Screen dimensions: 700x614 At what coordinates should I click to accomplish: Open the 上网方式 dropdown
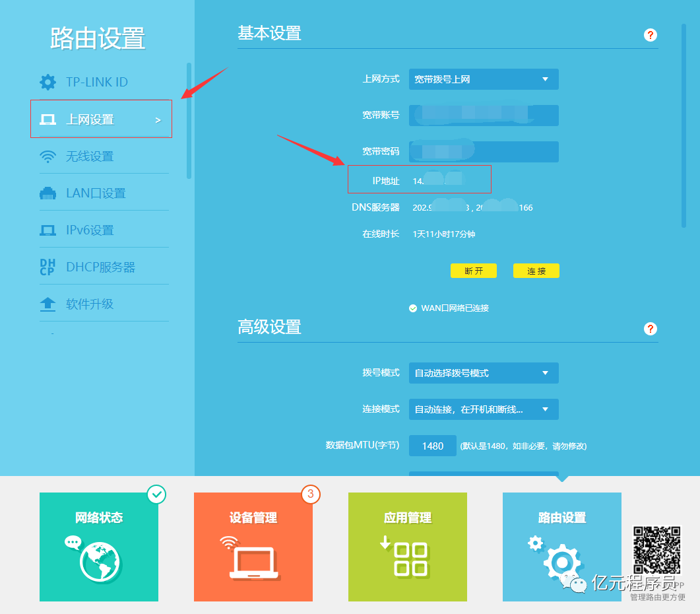(483, 79)
